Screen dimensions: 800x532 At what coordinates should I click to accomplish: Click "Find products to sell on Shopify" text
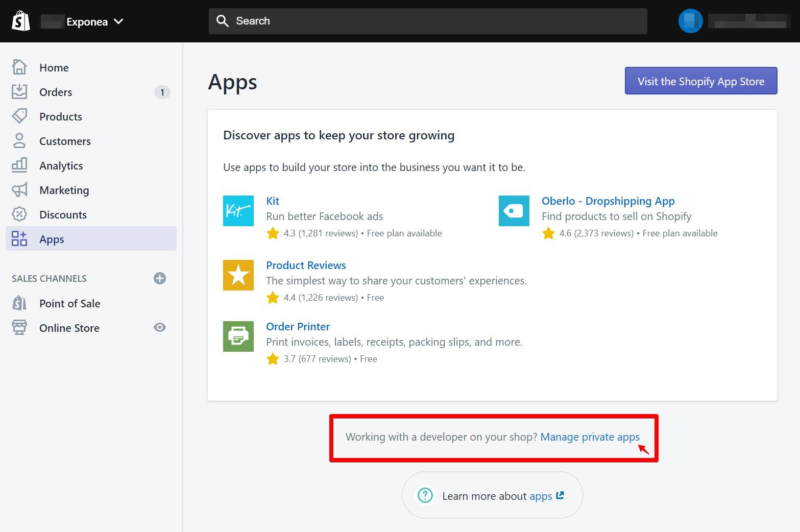(617, 216)
